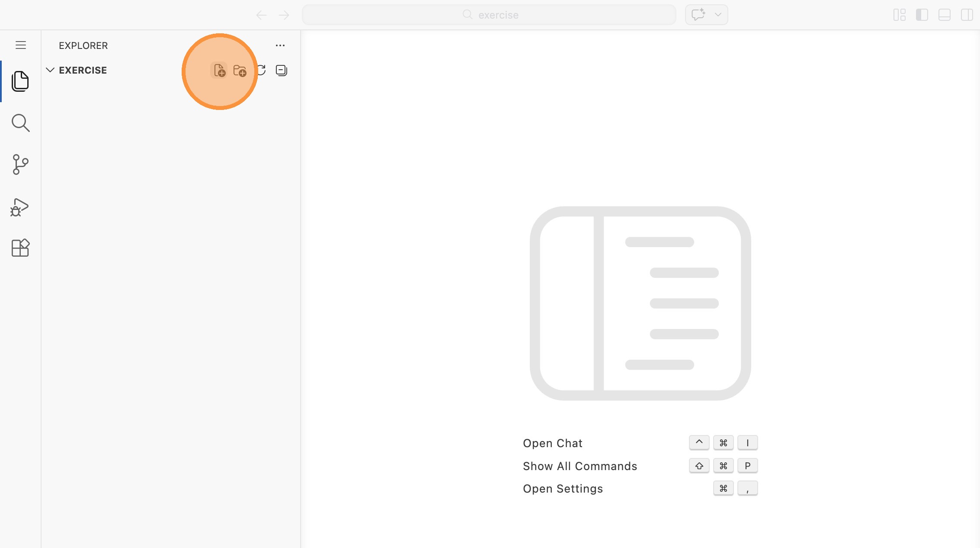Toggle the primary side bar visibility
This screenshot has height=548, width=980.
point(922,15)
